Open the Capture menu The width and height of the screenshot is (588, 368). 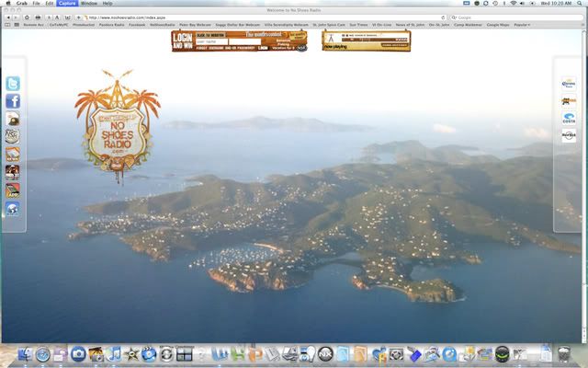point(67,4)
